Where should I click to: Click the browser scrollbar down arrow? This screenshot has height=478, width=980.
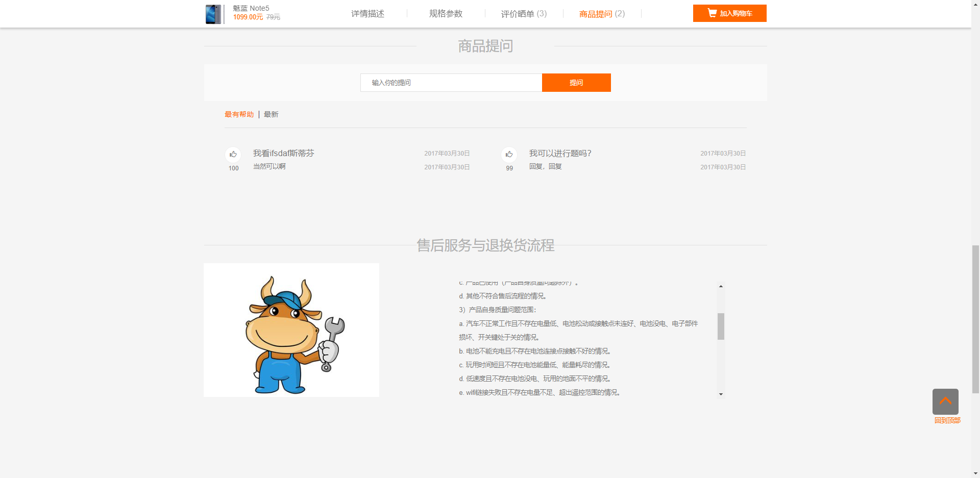[x=975, y=473]
